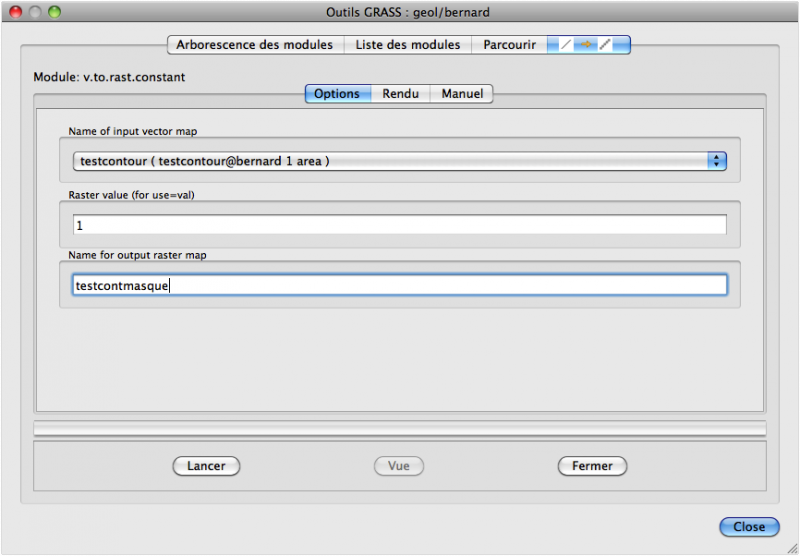800x556 pixels.
Task: Go to the Parcourir tab
Action: 509,45
